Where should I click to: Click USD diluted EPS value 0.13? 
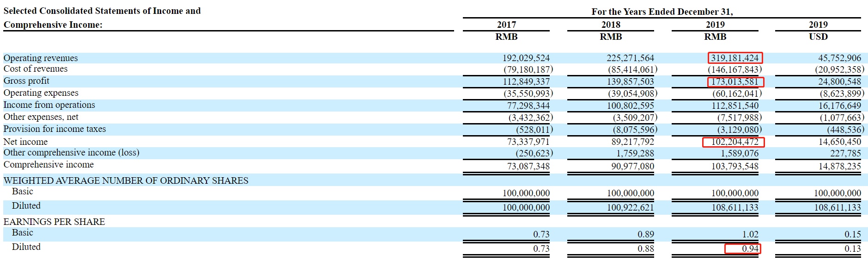pos(853,249)
